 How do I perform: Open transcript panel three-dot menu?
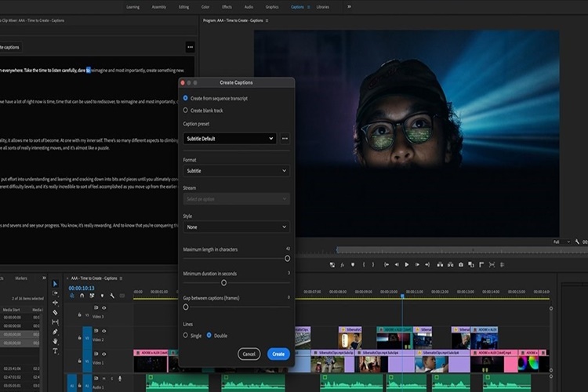[x=191, y=47]
